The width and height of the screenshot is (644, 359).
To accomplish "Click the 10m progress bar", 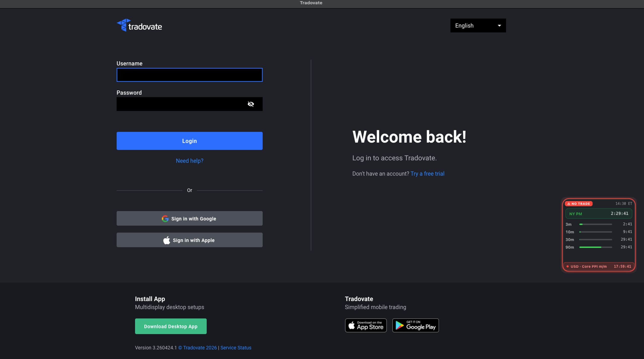I will (596, 232).
